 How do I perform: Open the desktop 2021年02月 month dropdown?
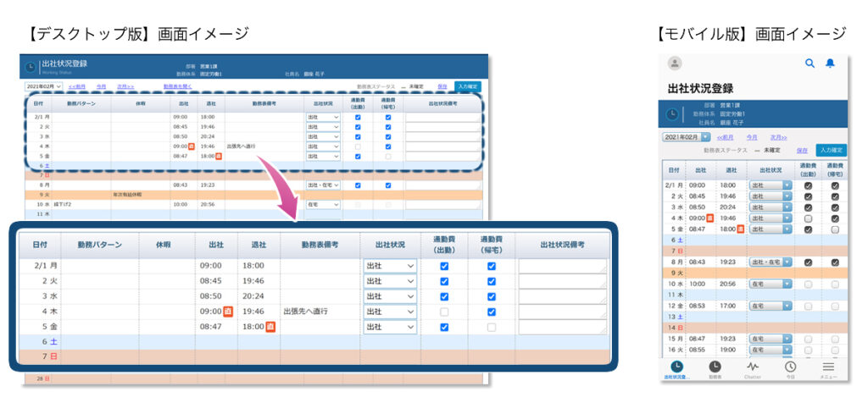[x=43, y=86]
